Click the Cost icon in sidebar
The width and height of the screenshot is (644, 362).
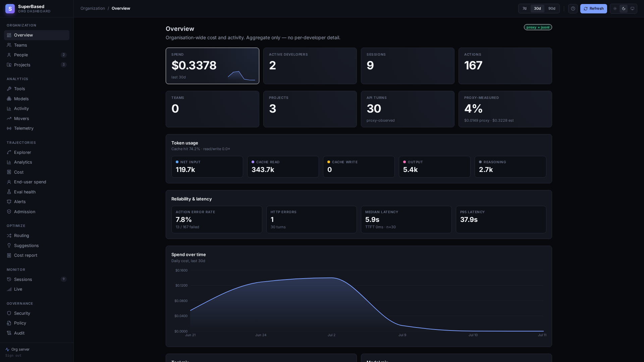pos(9,172)
